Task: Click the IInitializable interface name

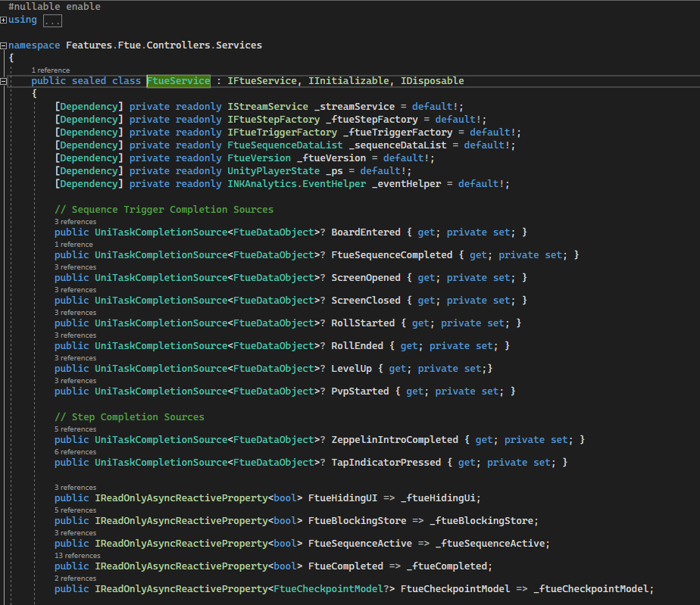Action: click(348, 81)
